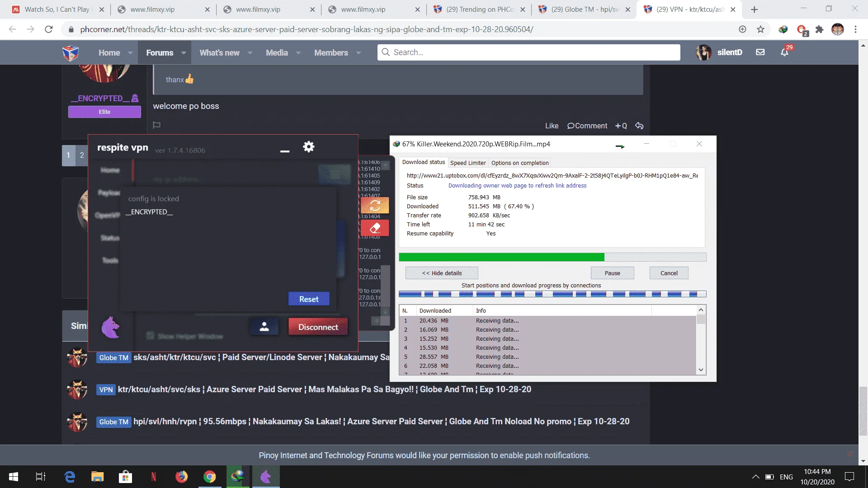Open the notifications bell with 29 alerts
Viewport: 868px width, 488px height.
point(784,52)
